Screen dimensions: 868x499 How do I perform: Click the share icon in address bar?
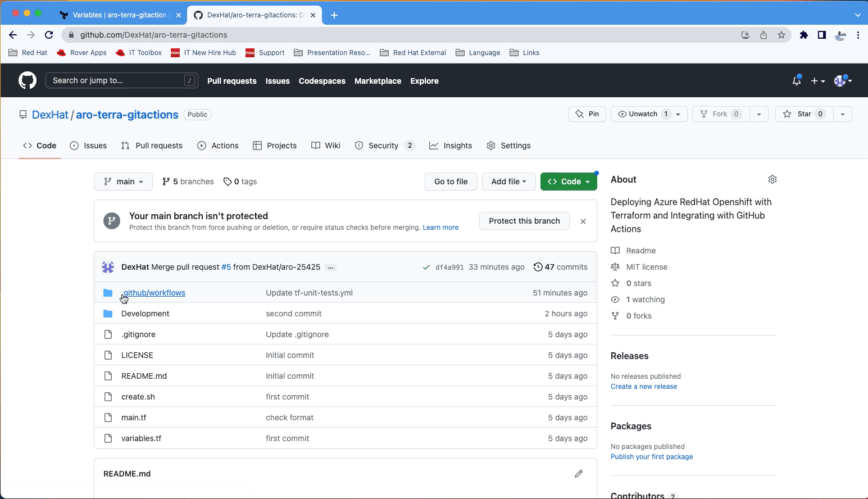click(x=764, y=35)
